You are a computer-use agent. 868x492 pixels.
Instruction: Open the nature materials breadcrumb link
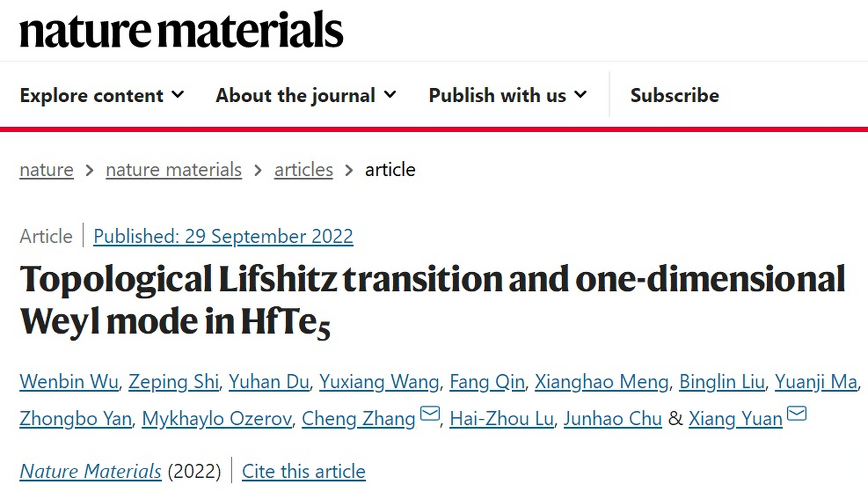[x=174, y=170]
